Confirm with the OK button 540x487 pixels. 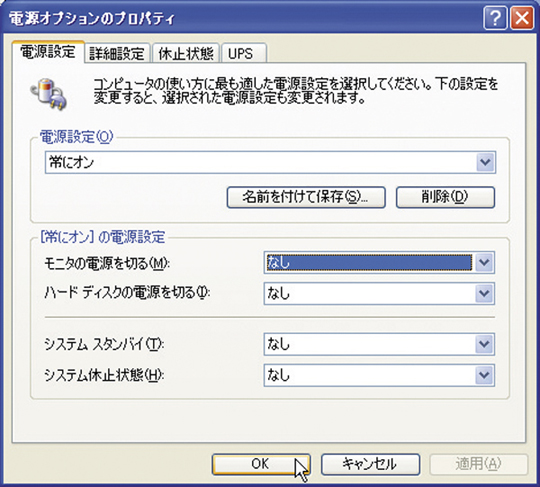click(x=261, y=464)
